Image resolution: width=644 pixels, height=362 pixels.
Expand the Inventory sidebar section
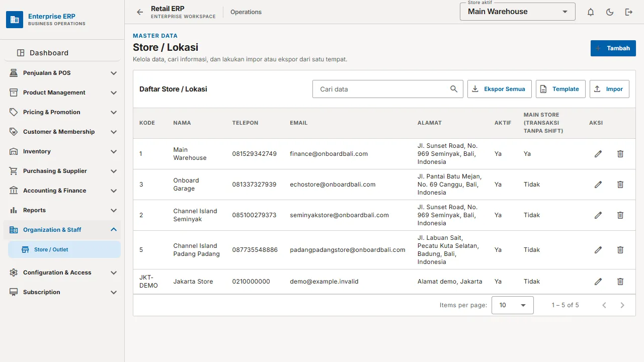(x=64, y=151)
